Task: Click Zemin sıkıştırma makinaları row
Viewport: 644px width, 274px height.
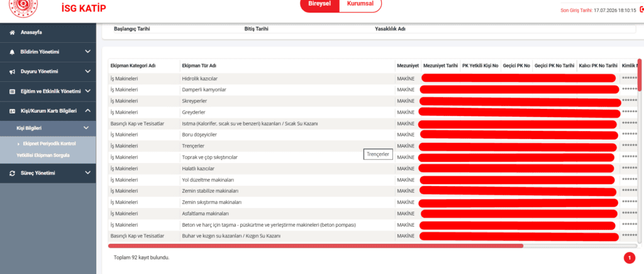Action: (x=373, y=202)
